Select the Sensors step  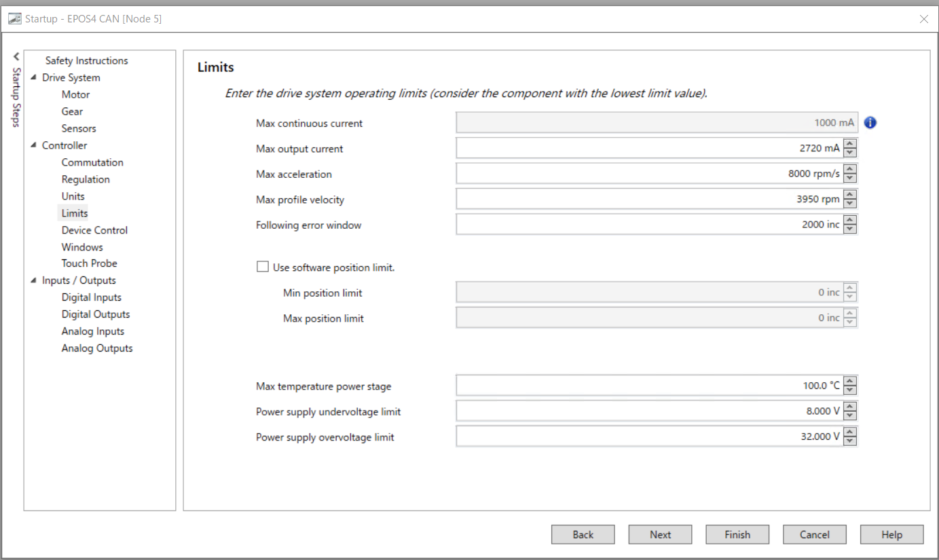(79, 128)
